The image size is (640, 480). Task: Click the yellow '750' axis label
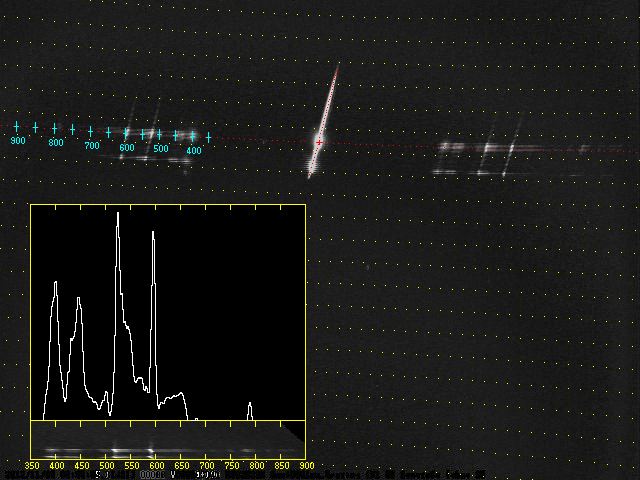click(x=232, y=466)
